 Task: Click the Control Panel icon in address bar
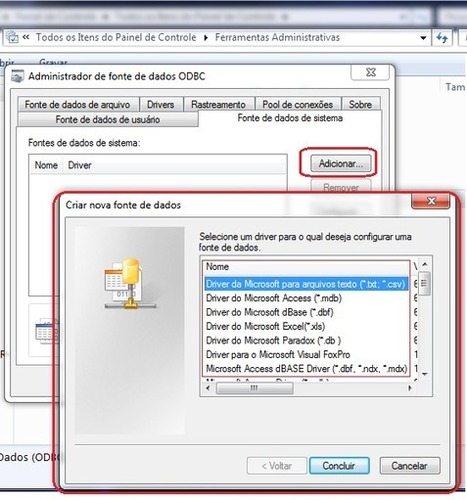click(x=12, y=37)
